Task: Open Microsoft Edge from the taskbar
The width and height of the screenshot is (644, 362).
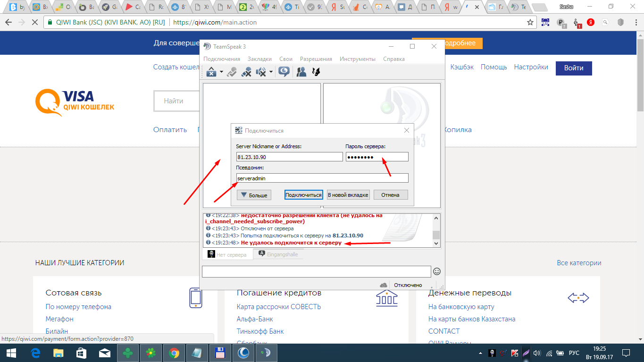Action: coord(35,353)
